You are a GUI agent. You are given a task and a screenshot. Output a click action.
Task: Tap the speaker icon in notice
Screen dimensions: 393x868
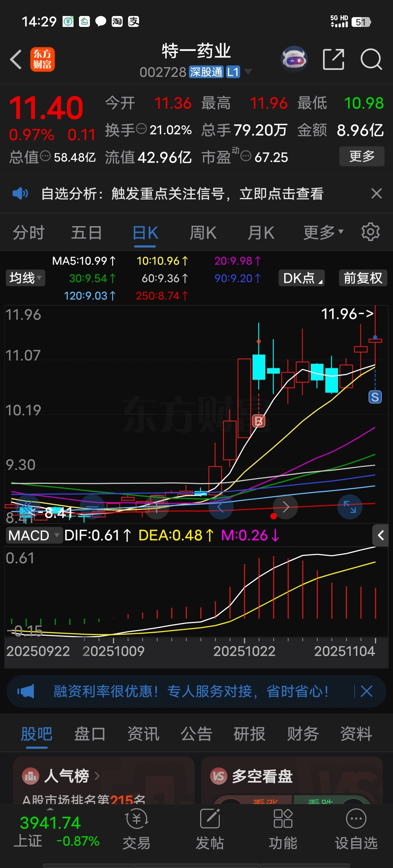pos(20,193)
